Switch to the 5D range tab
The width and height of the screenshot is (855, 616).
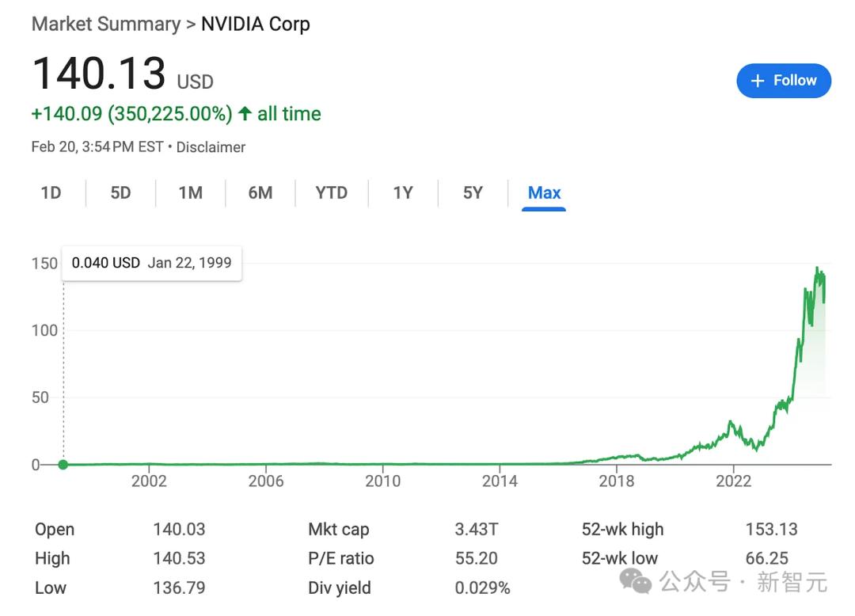tap(120, 192)
